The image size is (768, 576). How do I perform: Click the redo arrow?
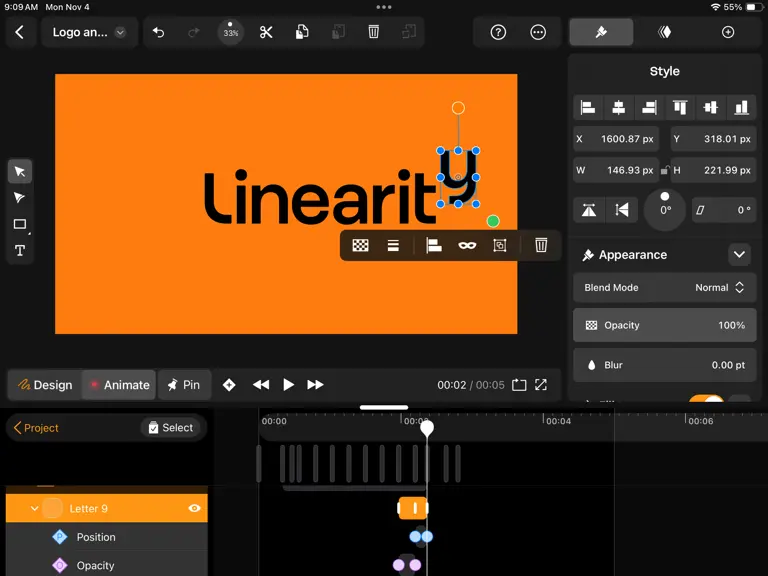(x=194, y=32)
